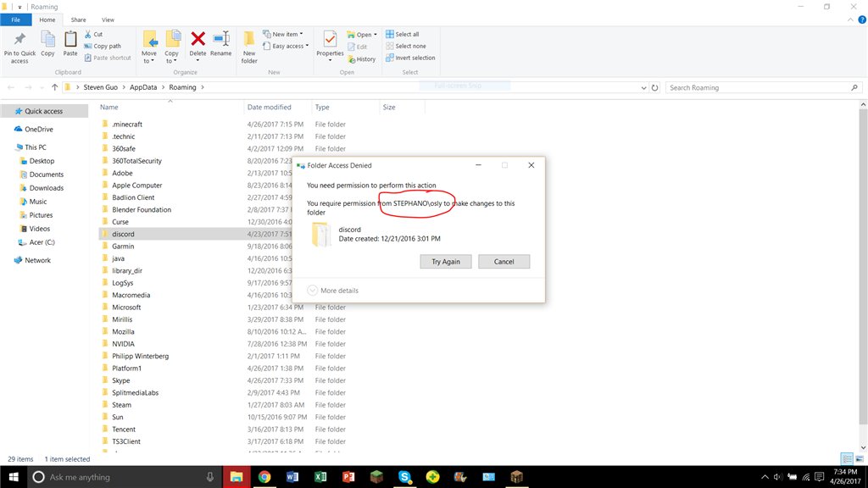Image resolution: width=868 pixels, height=488 pixels.
Task: Open the Move to menu
Action: point(149,47)
